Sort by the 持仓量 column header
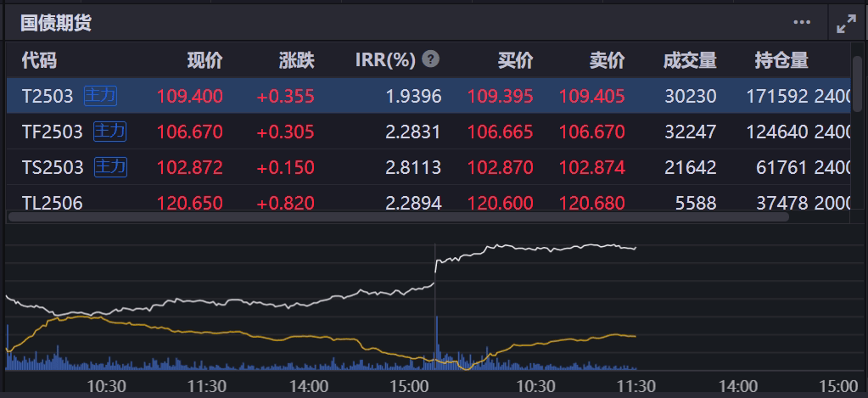 (781, 60)
